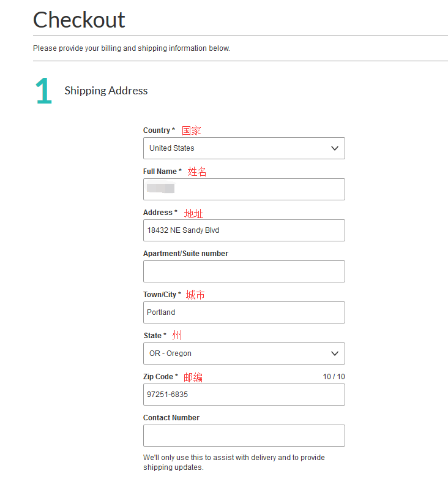Viewport: 448px width, 484px height.
Task: Click the large teal step number 1
Action: pyautogui.click(x=43, y=91)
